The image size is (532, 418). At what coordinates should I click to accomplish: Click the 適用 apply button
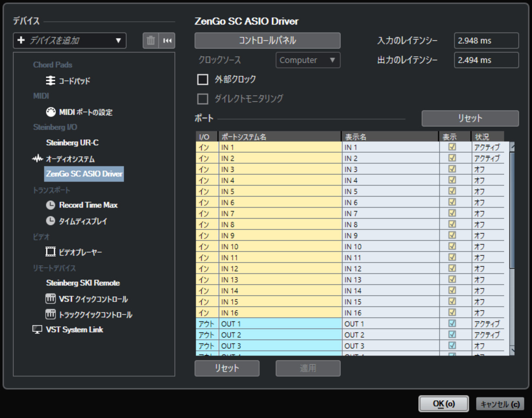(308, 368)
